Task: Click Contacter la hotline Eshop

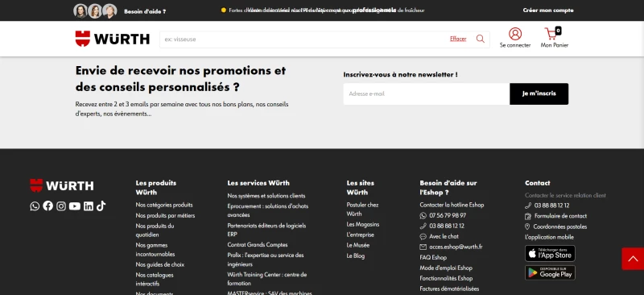Action: [x=452, y=205]
